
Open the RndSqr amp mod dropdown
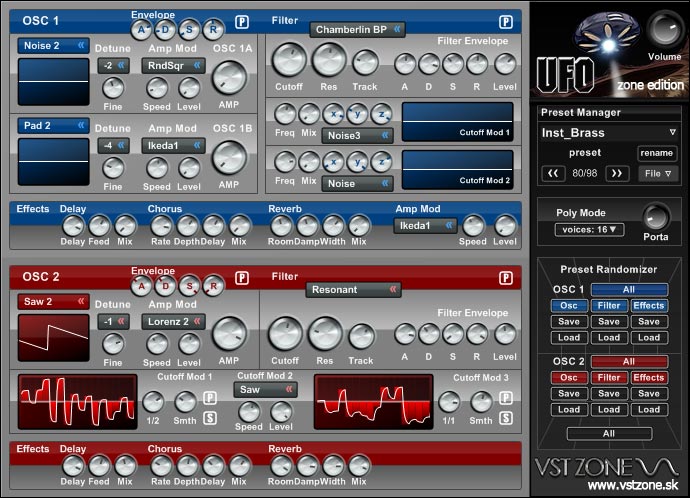click(174, 66)
